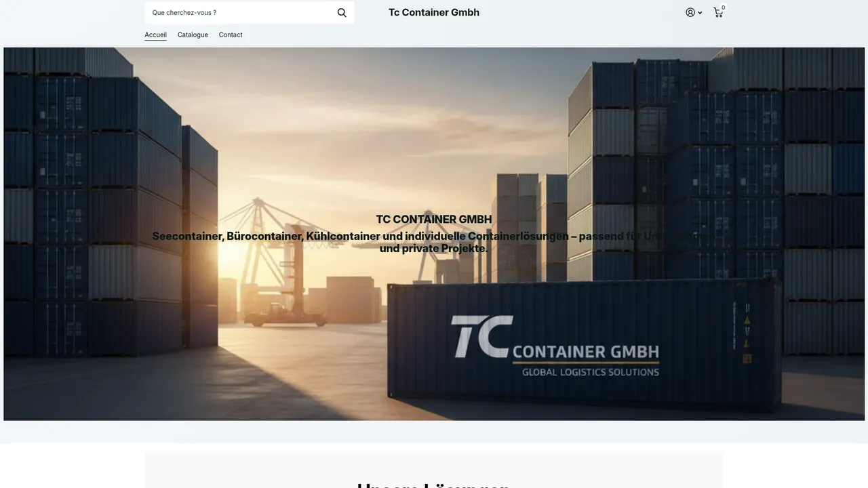Open the Contact menu item
This screenshot has height=488, width=868.
tap(231, 35)
